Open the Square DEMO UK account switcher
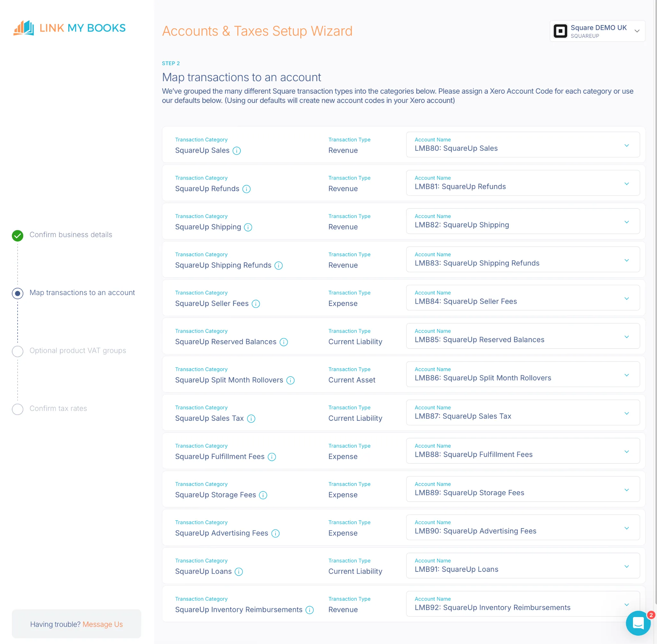This screenshot has width=657, height=644. click(x=597, y=31)
